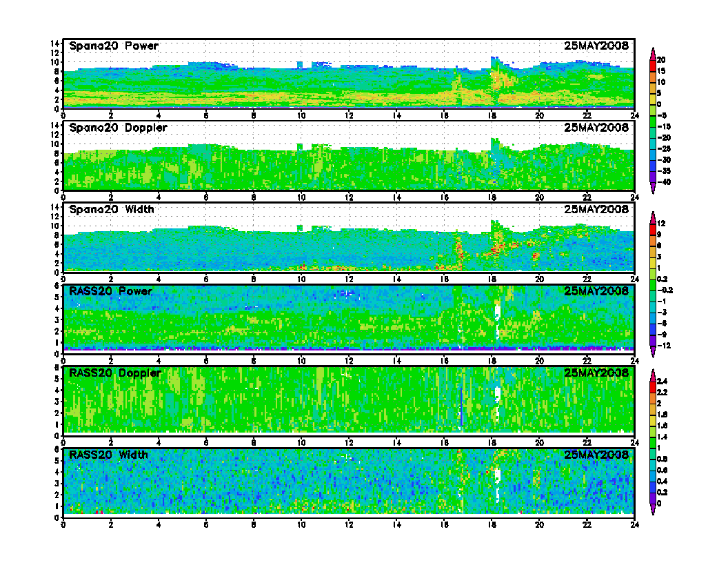Select the 25MAY2008 date in Spano20 Doppler panel
728x563 pixels.
(x=596, y=127)
